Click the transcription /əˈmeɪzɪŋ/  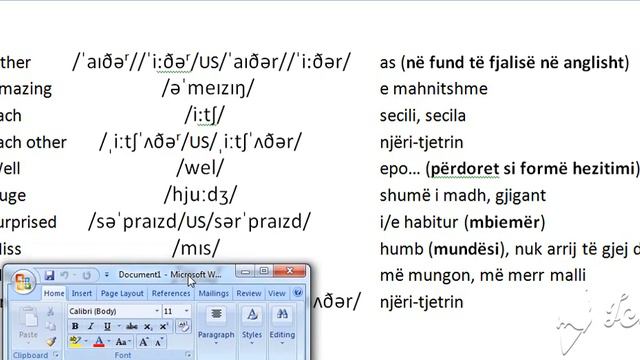[208, 89]
